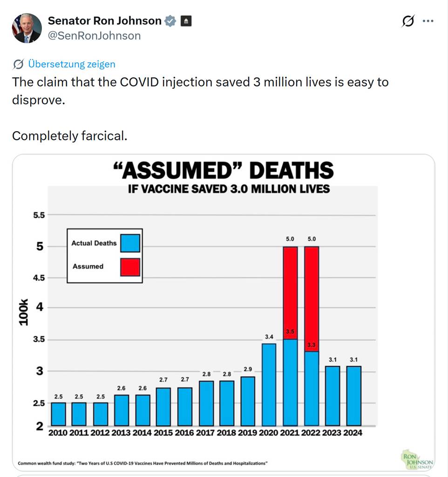
Task: Click the Grok icon beside Übersetzung zeigen
Action: click(18, 64)
